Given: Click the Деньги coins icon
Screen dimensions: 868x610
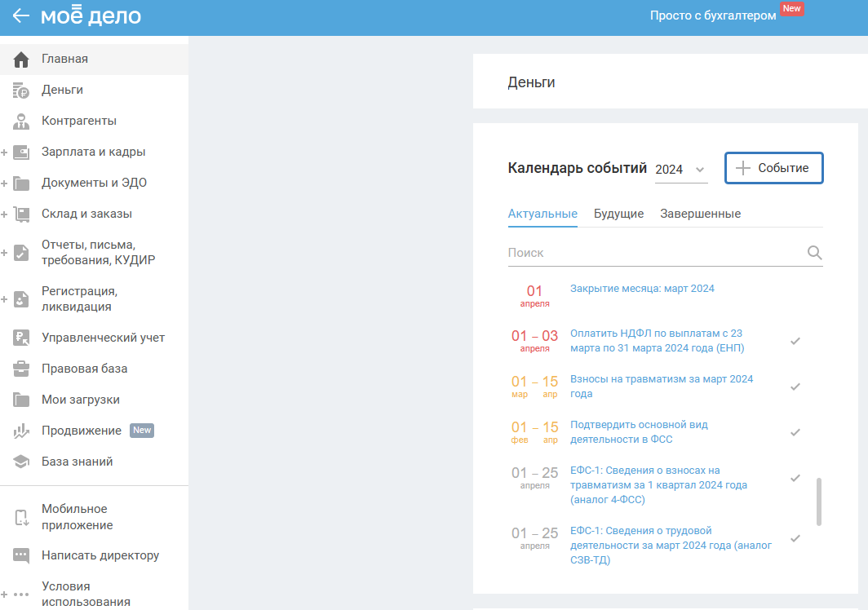Looking at the screenshot, I should tap(22, 90).
